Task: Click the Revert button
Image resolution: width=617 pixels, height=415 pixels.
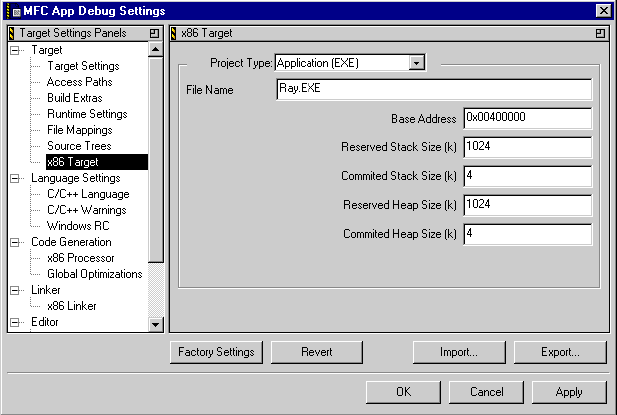Action: tap(317, 352)
